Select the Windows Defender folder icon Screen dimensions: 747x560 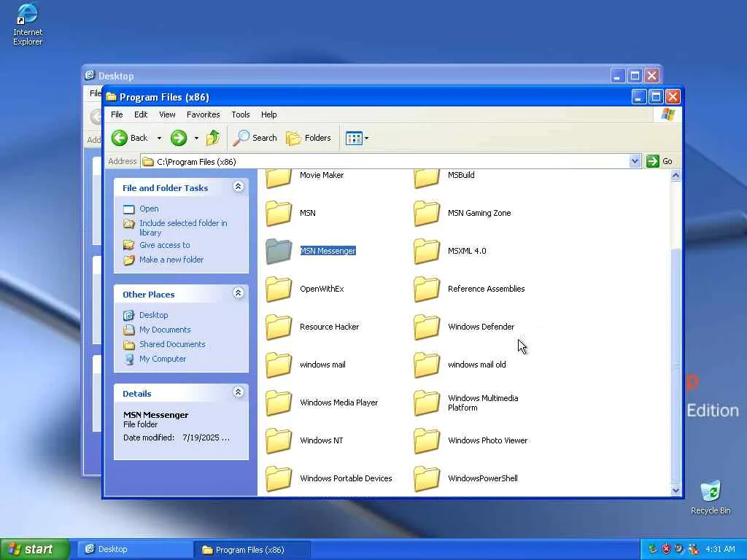427,327
